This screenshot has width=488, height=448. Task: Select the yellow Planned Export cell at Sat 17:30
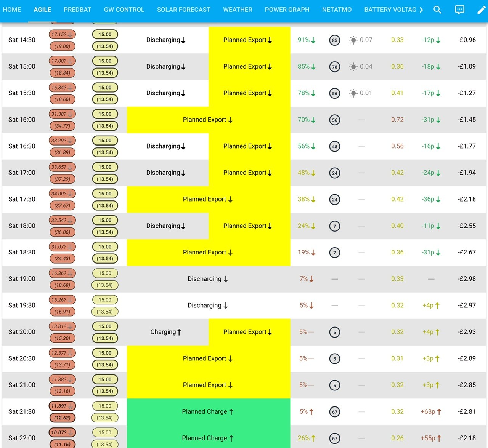click(x=208, y=199)
